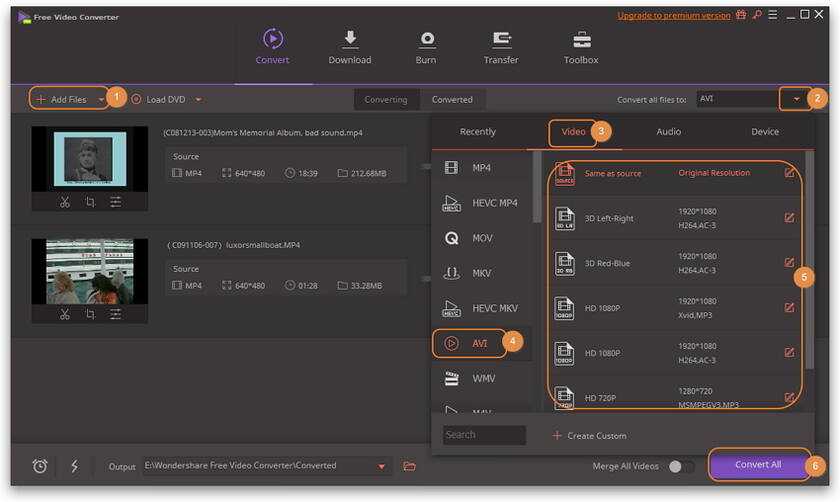The width and height of the screenshot is (840, 502).
Task: Open the Convert all files to dropdown arrow
Action: click(796, 99)
